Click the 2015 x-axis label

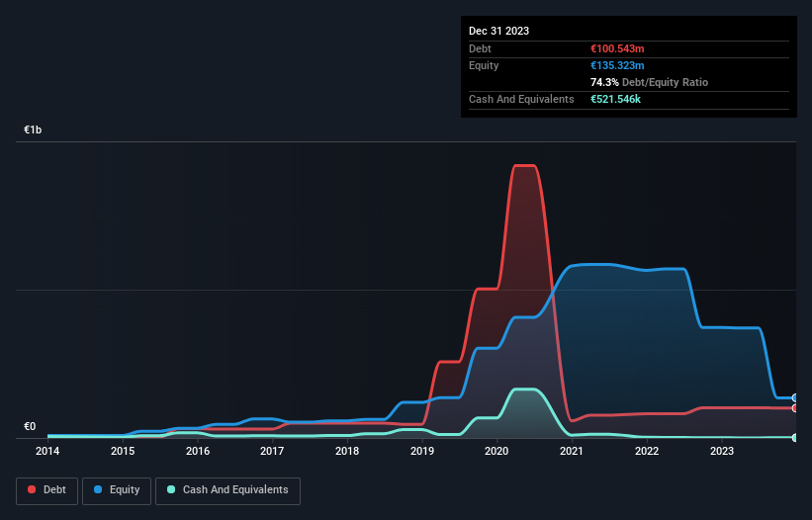click(x=123, y=451)
